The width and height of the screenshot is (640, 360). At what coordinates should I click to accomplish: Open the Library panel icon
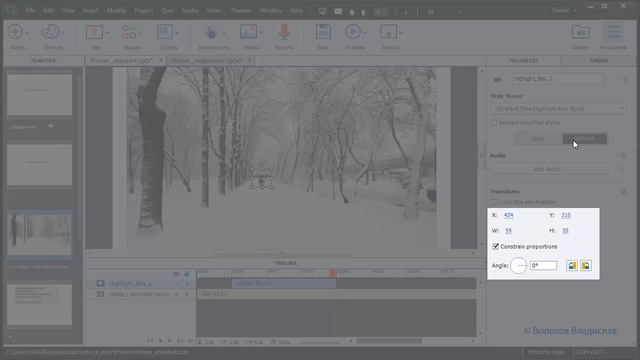pos(580,33)
